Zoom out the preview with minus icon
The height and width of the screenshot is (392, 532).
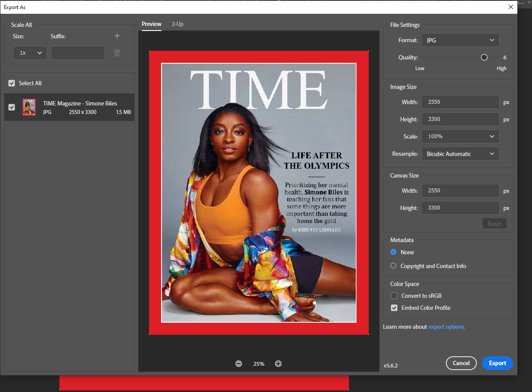point(239,364)
